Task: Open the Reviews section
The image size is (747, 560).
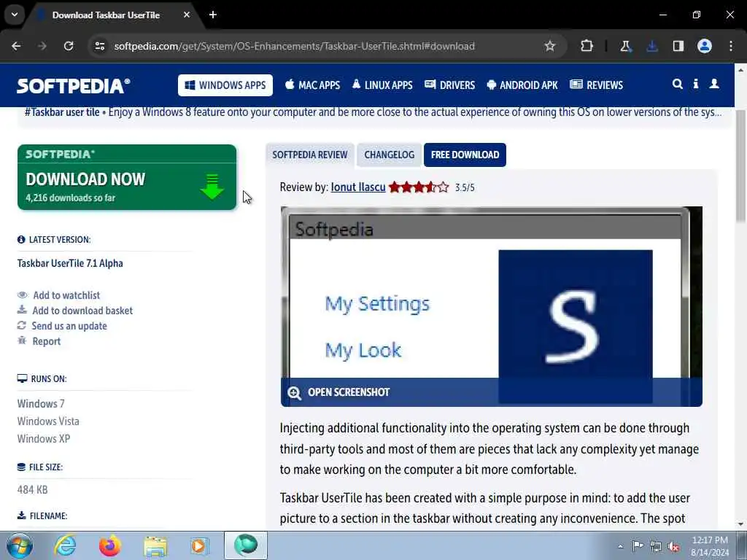Action: tap(597, 85)
